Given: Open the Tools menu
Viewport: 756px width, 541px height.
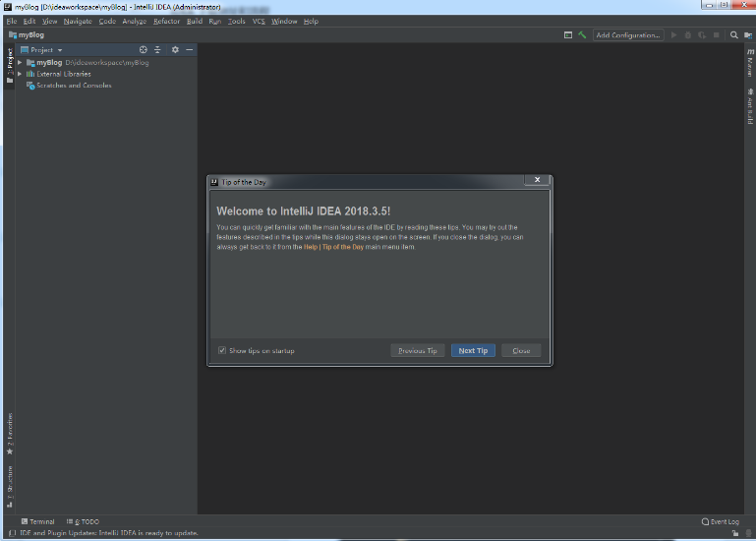Looking at the screenshot, I should [236, 22].
